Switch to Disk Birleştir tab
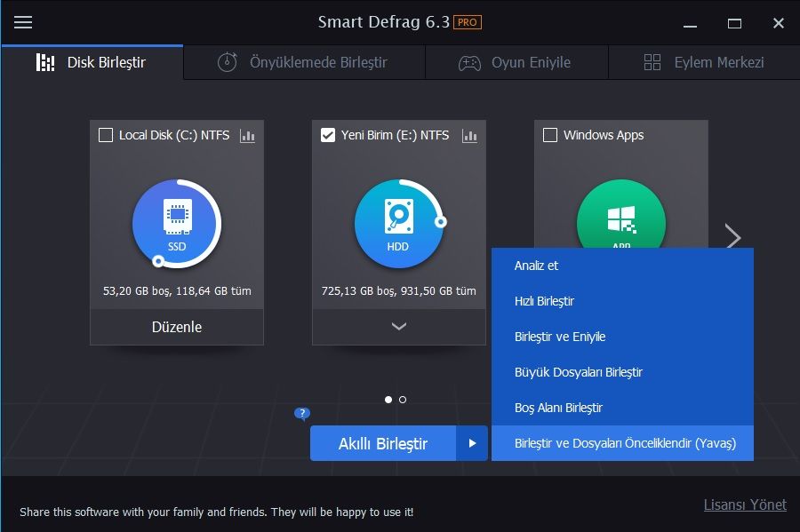 coord(92,62)
